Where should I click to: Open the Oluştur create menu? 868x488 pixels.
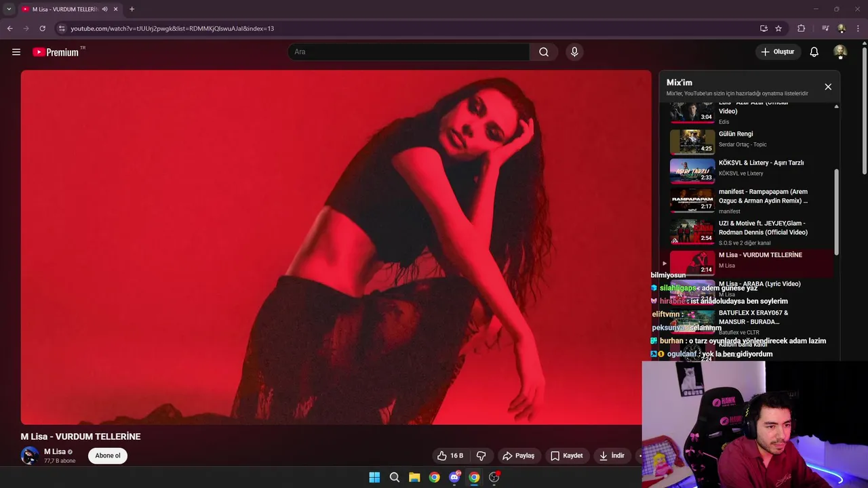coord(778,52)
